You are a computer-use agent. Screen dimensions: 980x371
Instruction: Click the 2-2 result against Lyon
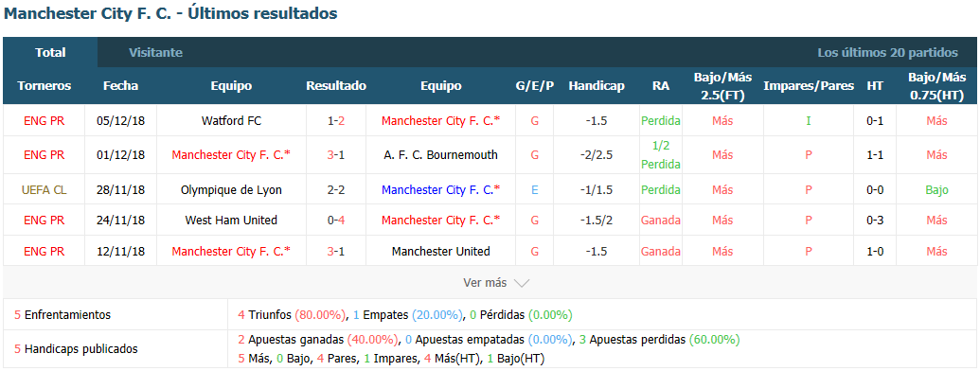click(x=336, y=189)
